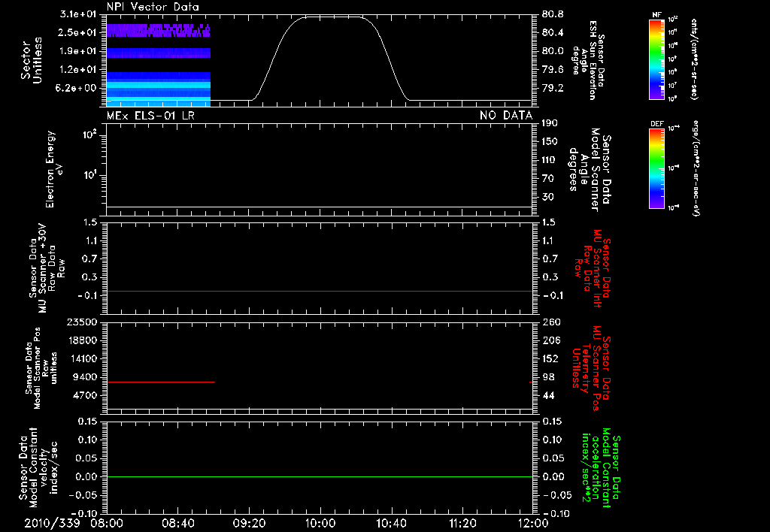
Task: Click the "Sector Unitless" axis title
Action: pyautogui.click(x=32, y=59)
